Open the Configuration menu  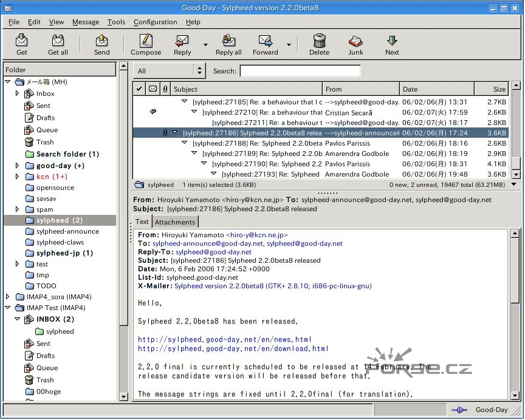(156, 22)
